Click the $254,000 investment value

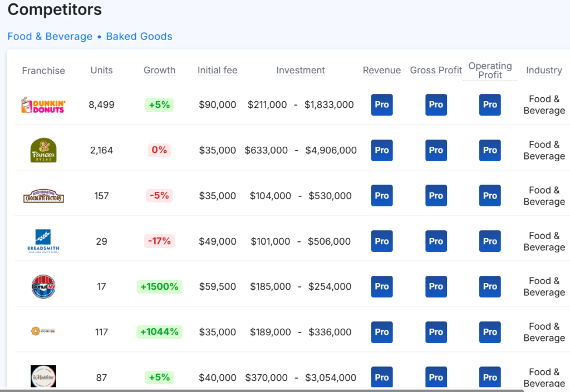(x=330, y=287)
